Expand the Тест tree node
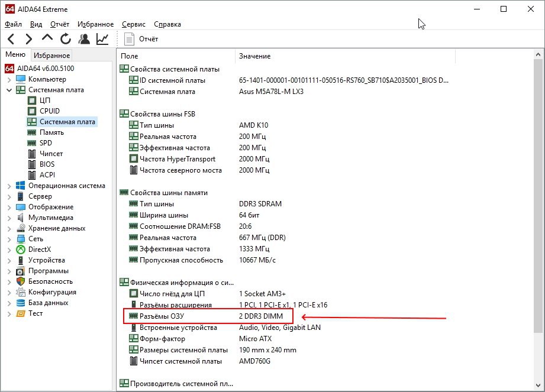This screenshot has width=545, height=392. point(9,314)
